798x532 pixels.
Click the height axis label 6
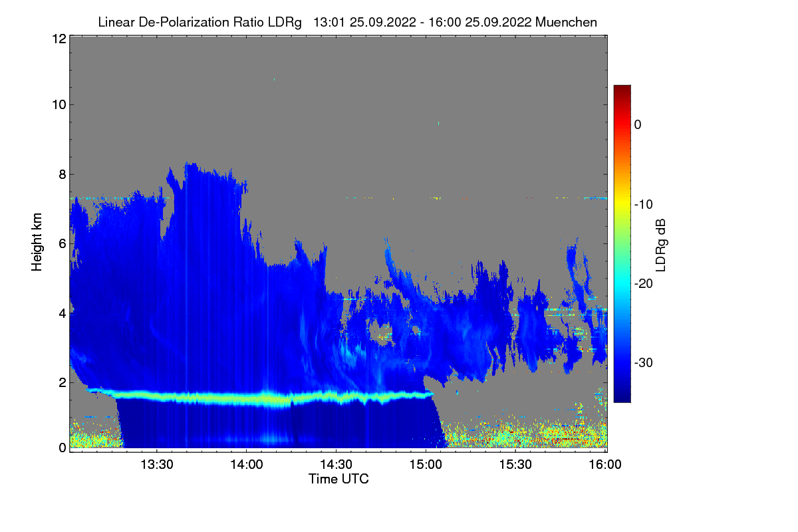pos(61,243)
